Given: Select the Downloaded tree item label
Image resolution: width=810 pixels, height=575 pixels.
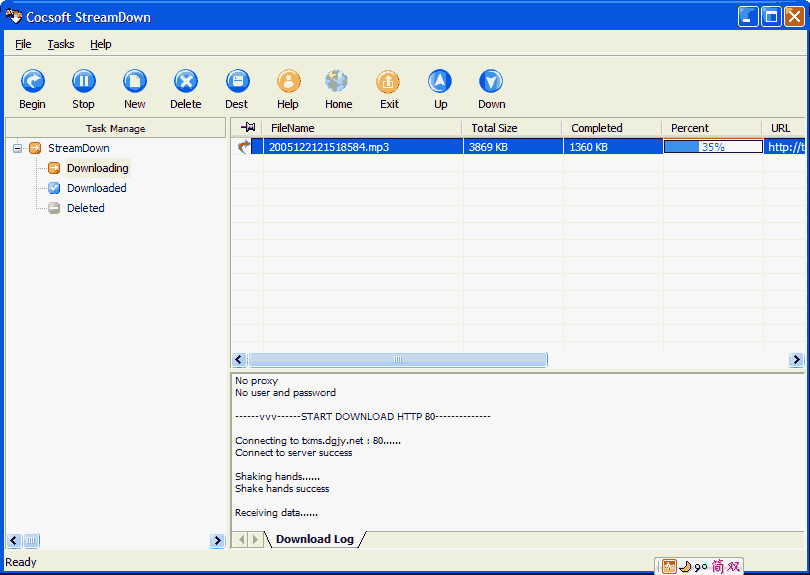Looking at the screenshot, I should click(97, 188).
